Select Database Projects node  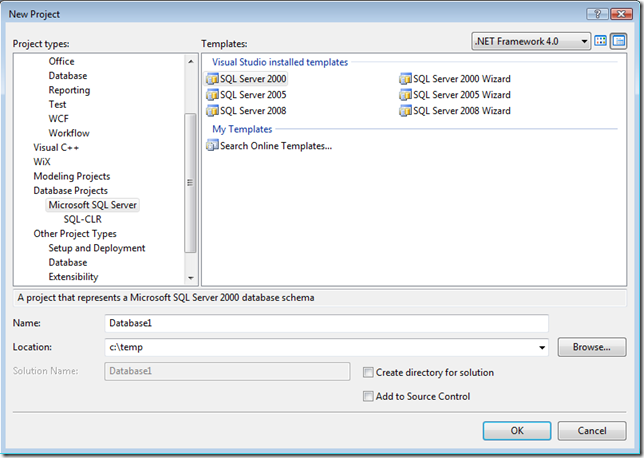[x=71, y=191]
